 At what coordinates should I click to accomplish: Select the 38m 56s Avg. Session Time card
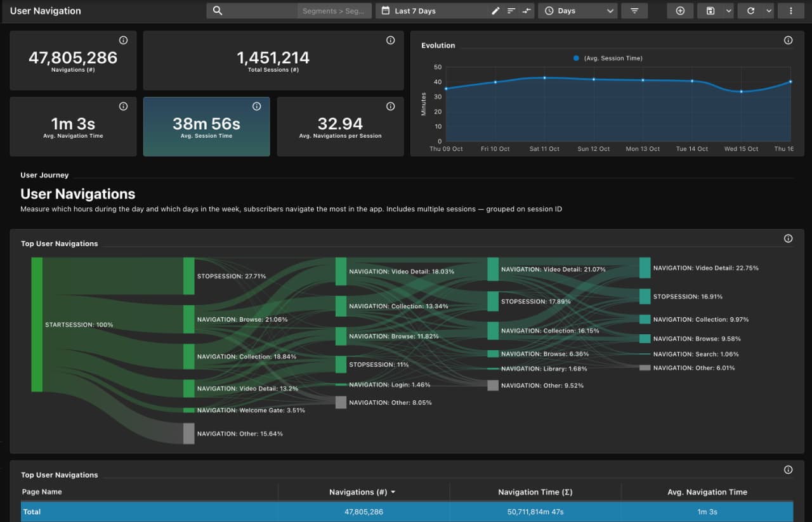point(206,126)
